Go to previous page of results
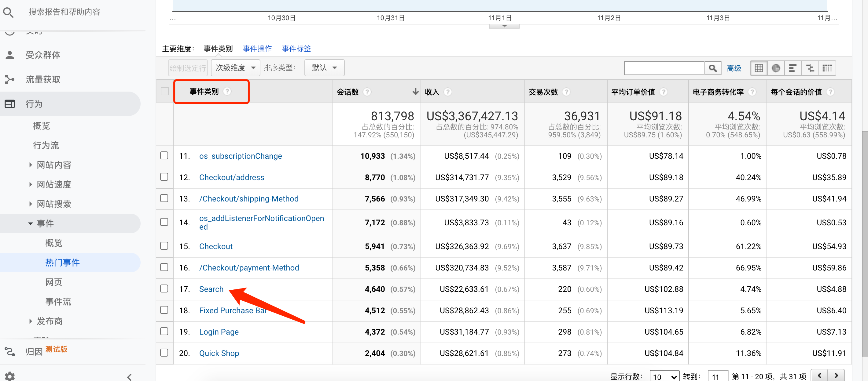 coord(819,376)
